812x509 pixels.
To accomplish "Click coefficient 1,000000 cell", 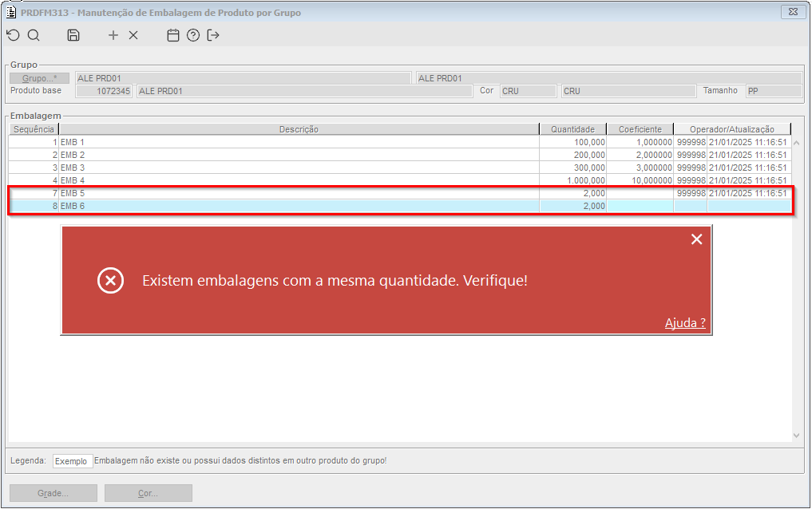I will click(x=640, y=142).
